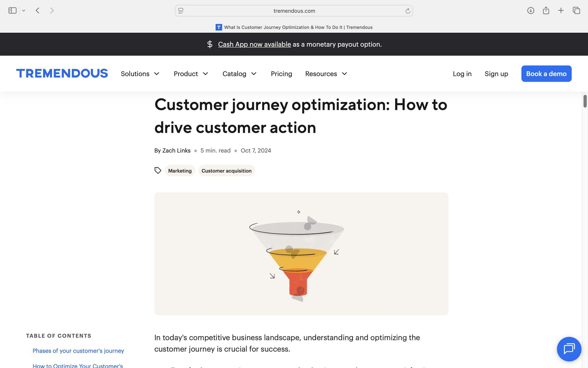This screenshot has width=588, height=368.
Task: Show the tab overview
Action: pos(576,10)
